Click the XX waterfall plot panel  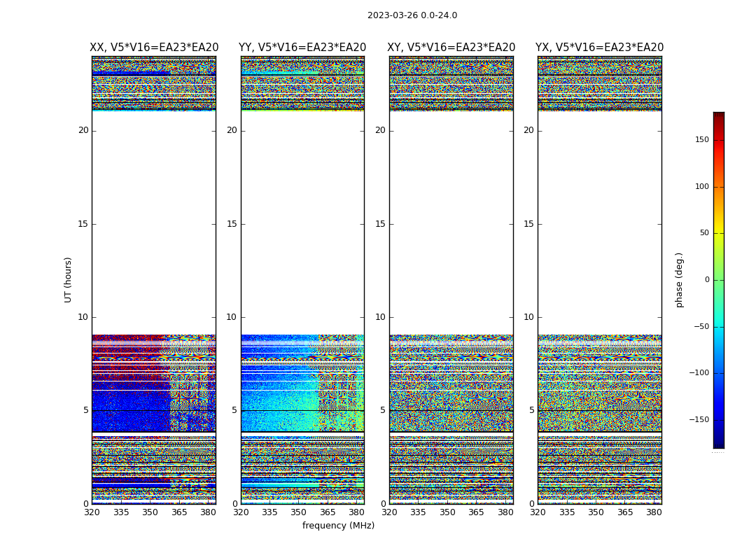coord(154,280)
